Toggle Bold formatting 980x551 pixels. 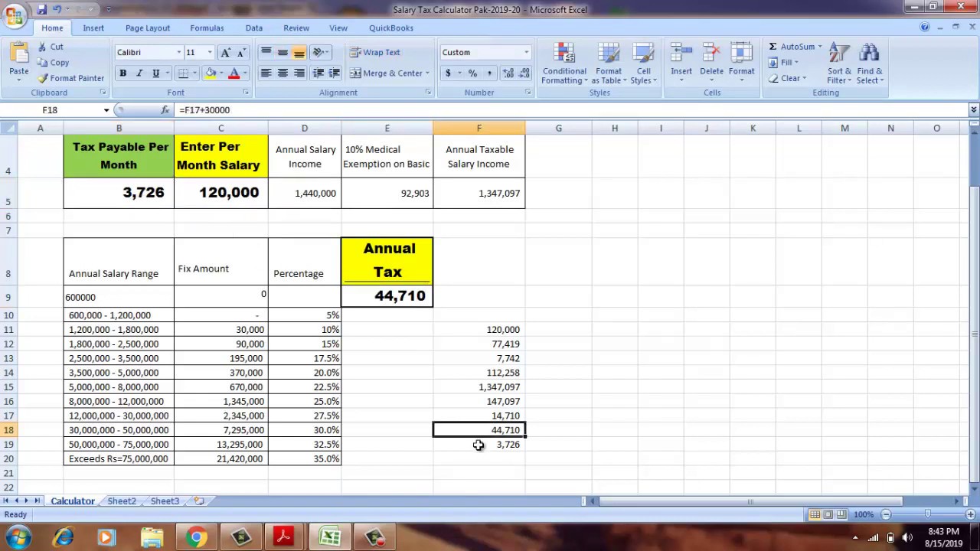(122, 73)
